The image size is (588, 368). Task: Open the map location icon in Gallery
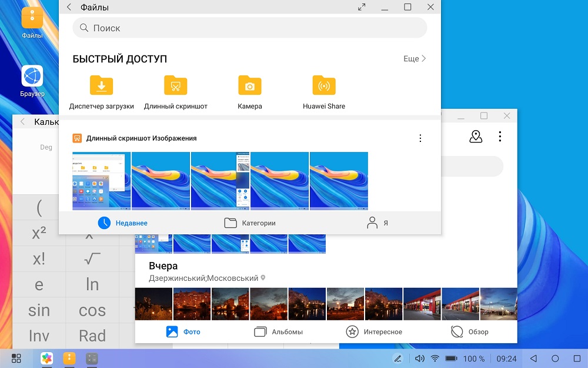tap(476, 137)
